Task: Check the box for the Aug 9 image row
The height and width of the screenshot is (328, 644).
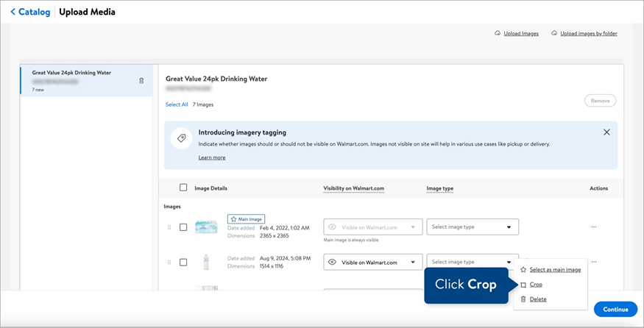Action: [x=183, y=263]
